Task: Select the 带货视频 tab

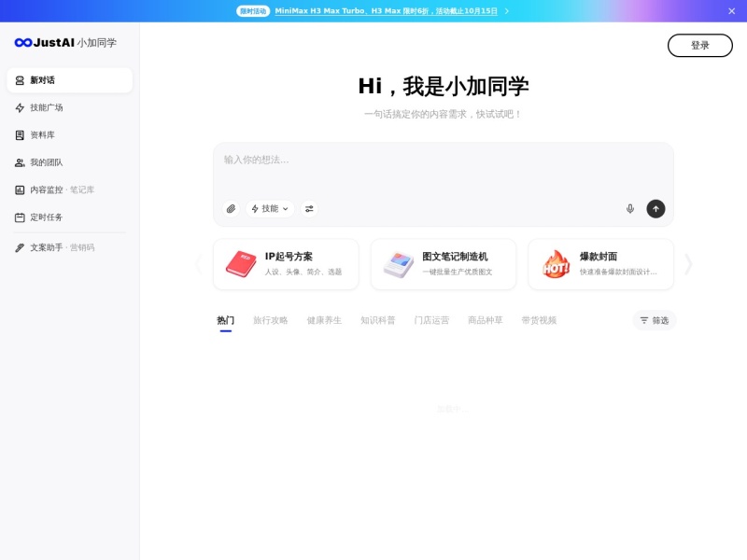Action: [x=539, y=320]
